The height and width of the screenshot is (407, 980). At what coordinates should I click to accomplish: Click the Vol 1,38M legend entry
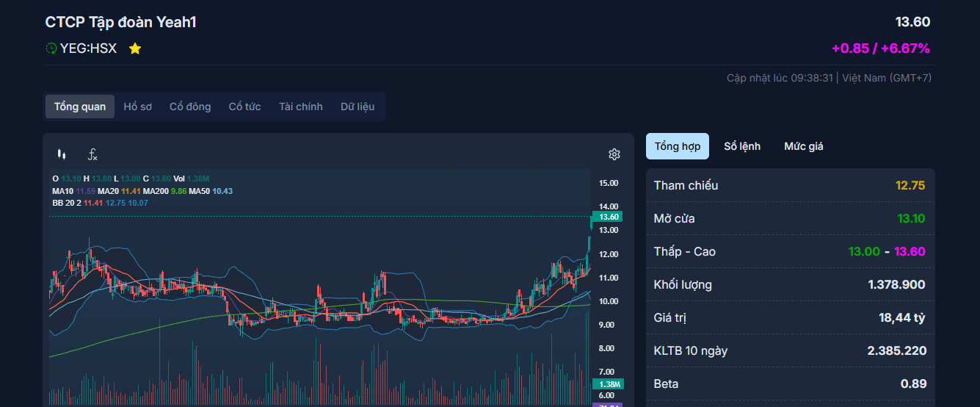coord(192,179)
